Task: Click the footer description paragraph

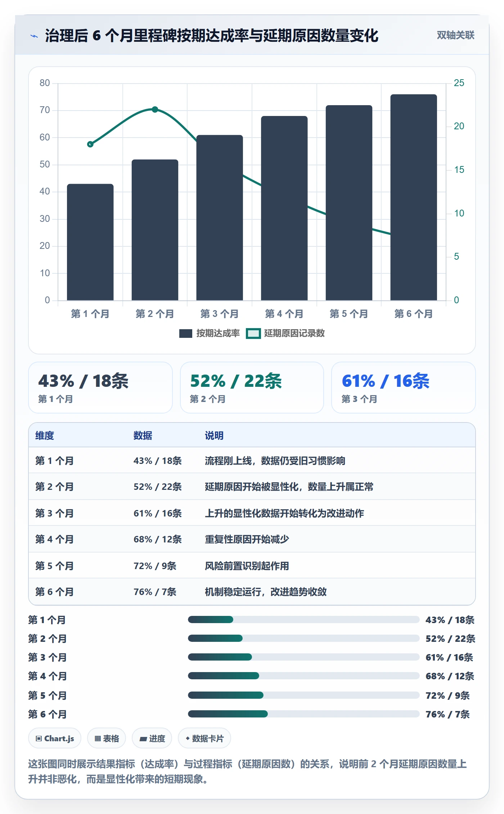Action: click(x=248, y=771)
